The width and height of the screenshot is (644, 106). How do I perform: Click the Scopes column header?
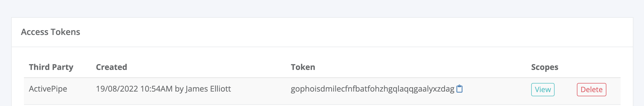pos(545,67)
